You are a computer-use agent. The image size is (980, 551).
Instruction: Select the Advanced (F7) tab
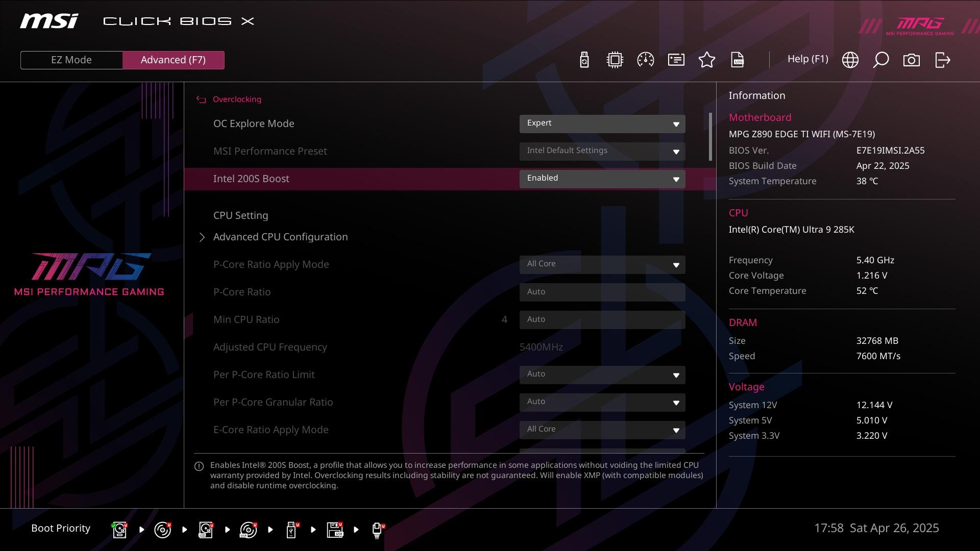[173, 60]
